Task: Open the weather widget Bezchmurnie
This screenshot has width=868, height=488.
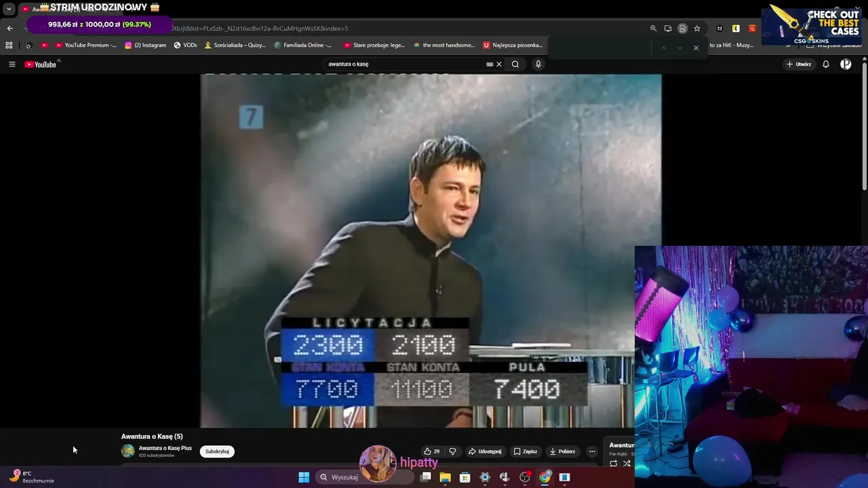Action: point(31,477)
